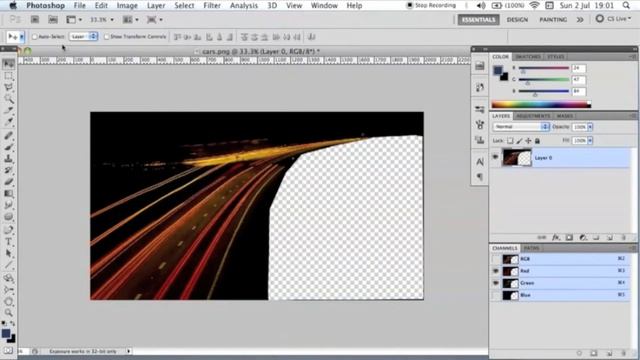Select the Gradient tool
This screenshot has height=360, width=640.
pyautogui.click(x=9, y=193)
